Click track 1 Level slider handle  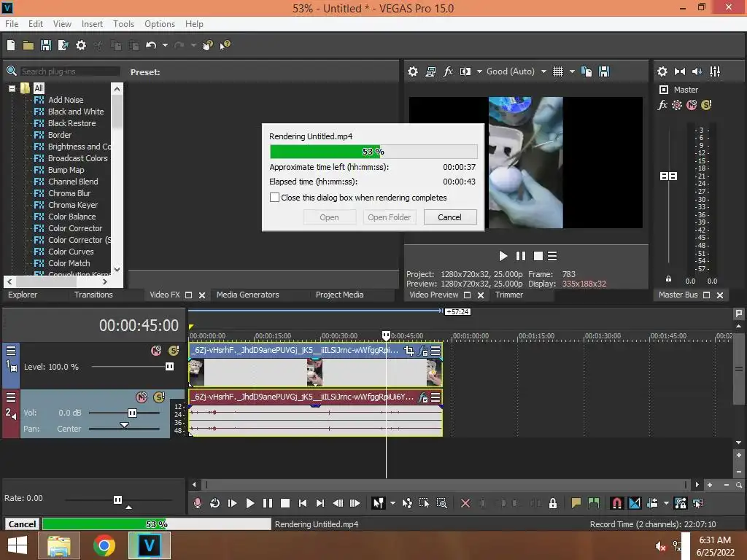click(x=169, y=366)
